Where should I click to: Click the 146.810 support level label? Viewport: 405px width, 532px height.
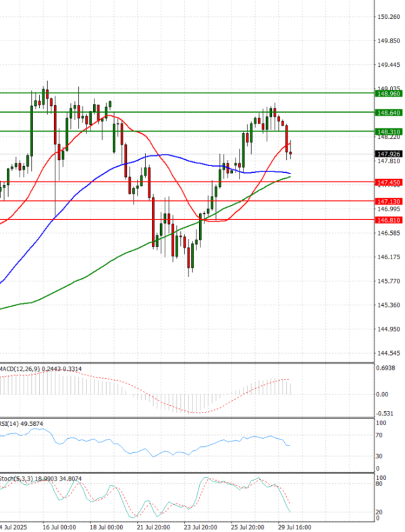pos(388,220)
